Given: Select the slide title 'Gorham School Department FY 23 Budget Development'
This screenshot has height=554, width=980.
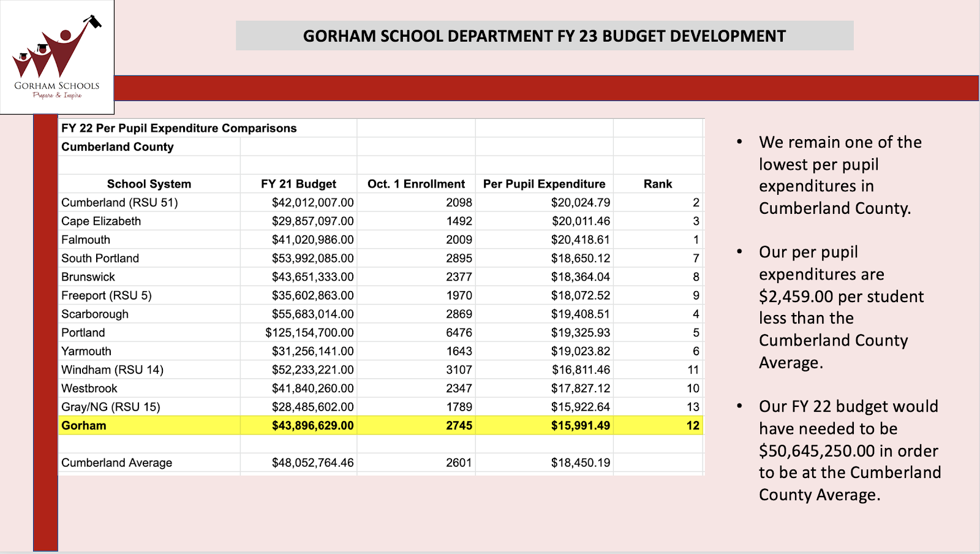Looking at the screenshot, I should pyautogui.click(x=545, y=36).
